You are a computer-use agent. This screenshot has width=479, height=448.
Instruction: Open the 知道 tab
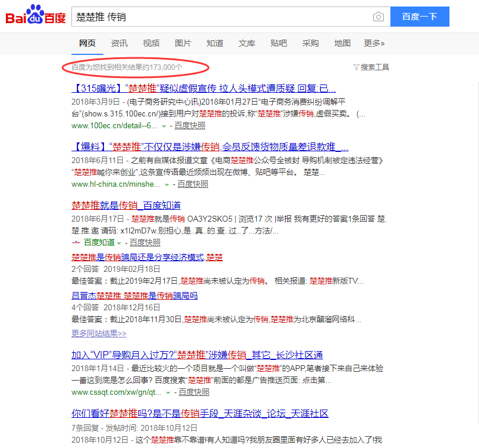215,43
